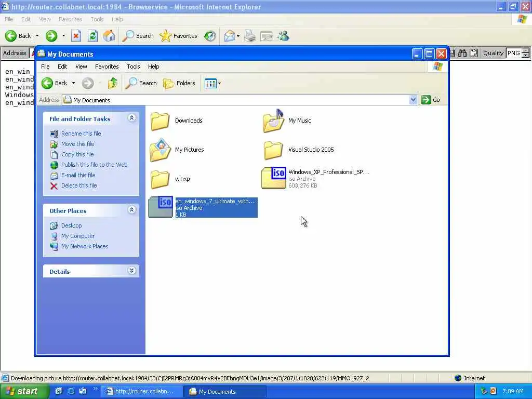Toggle the Folders pane button
Image resolution: width=532 pixels, height=399 pixels.
[179, 83]
